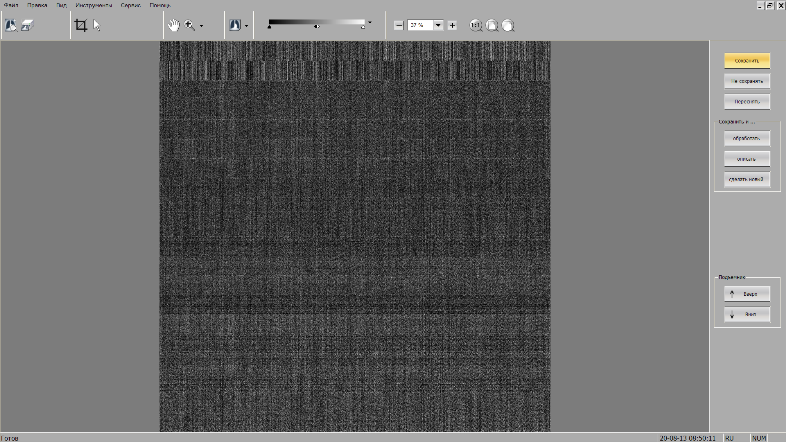Click the plus zoom in button

tap(452, 25)
